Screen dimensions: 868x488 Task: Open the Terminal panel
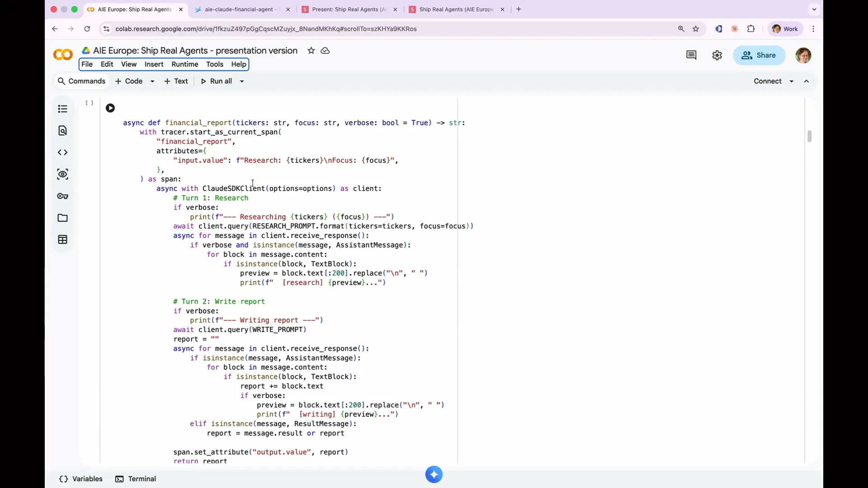(136, 479)
